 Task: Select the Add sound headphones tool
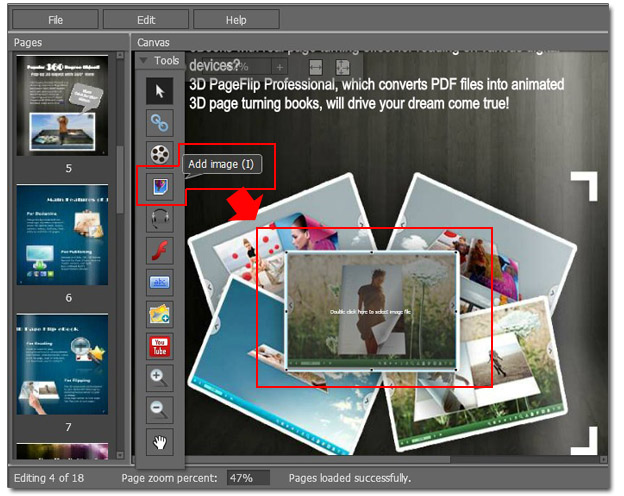(x=160, y=219)
